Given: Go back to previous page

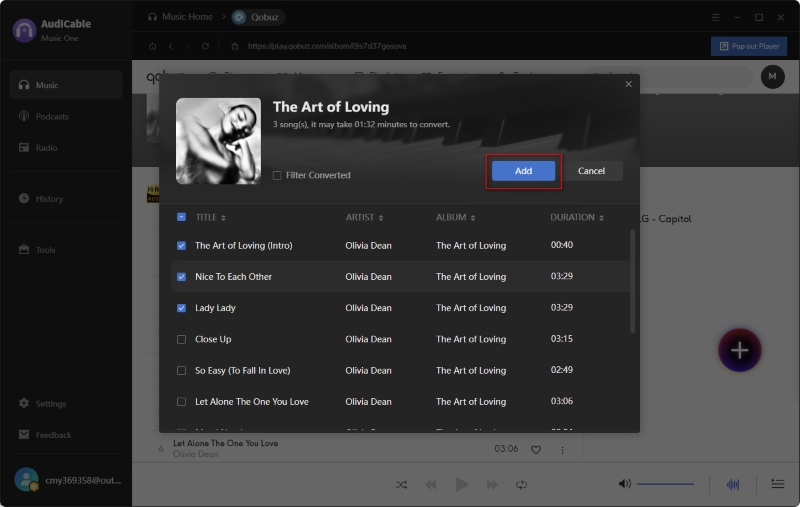Looking at the screenshot, I should (170, 46).
